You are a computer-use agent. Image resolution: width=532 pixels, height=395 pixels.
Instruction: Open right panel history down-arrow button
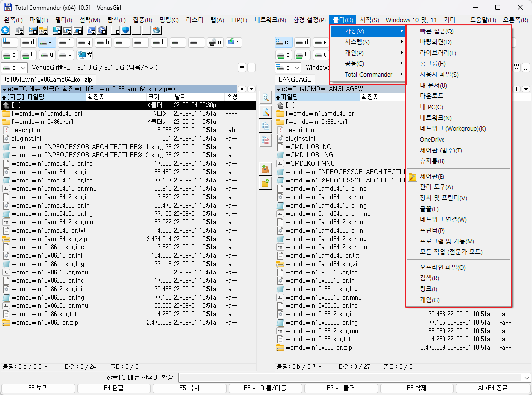coord(526,89)
